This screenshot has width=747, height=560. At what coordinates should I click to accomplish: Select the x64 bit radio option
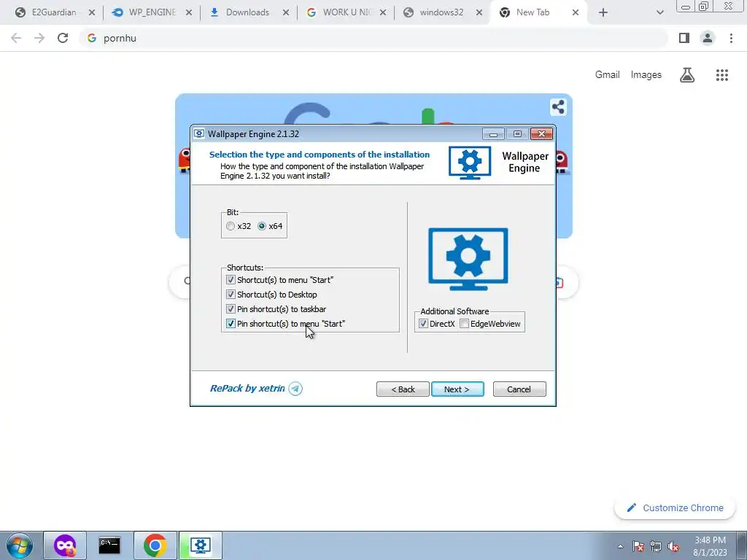pyautogui.click(x=262, y=226)
